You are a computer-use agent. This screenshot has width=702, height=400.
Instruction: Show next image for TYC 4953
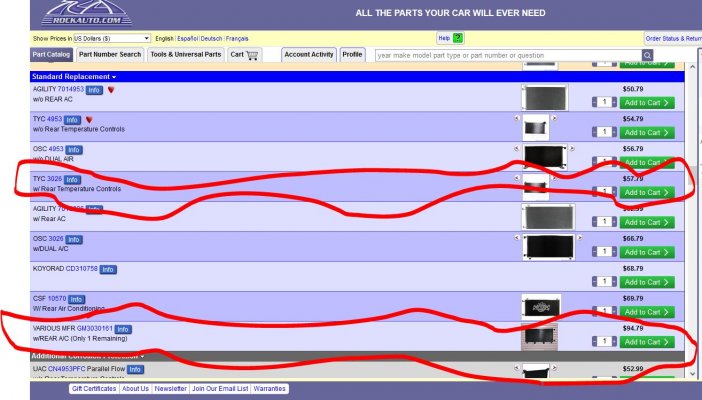(x=554, y=118)
